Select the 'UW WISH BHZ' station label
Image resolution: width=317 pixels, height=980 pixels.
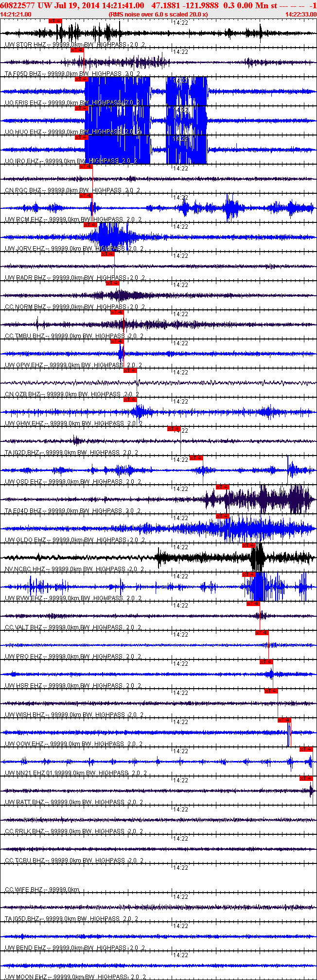point(25,715)
